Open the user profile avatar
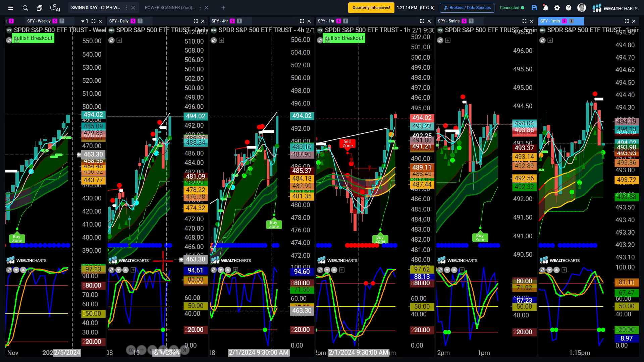644x362 pixels. [x=582, y=8]
